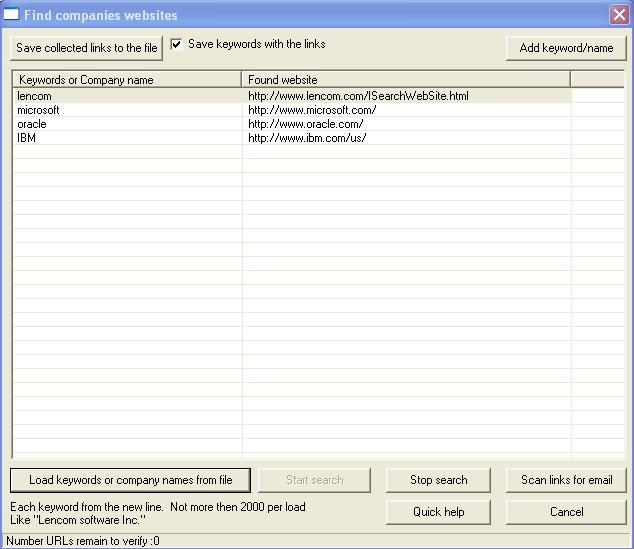
Task: Click the Stop search button
Action: point(438,480)
